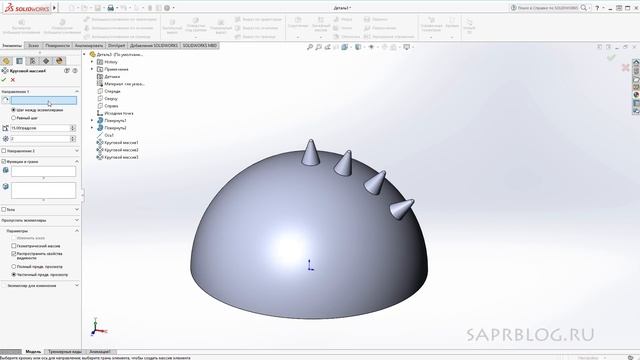Screen dimensions: 640x360
Task: Click spinner arrows on instance count field
Action: coord(73,139)
